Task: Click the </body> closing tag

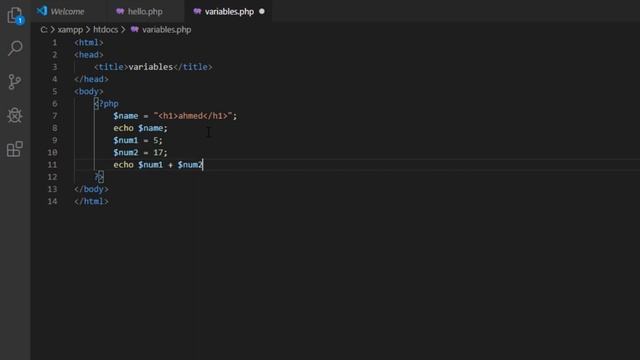Action: [91, 189]
